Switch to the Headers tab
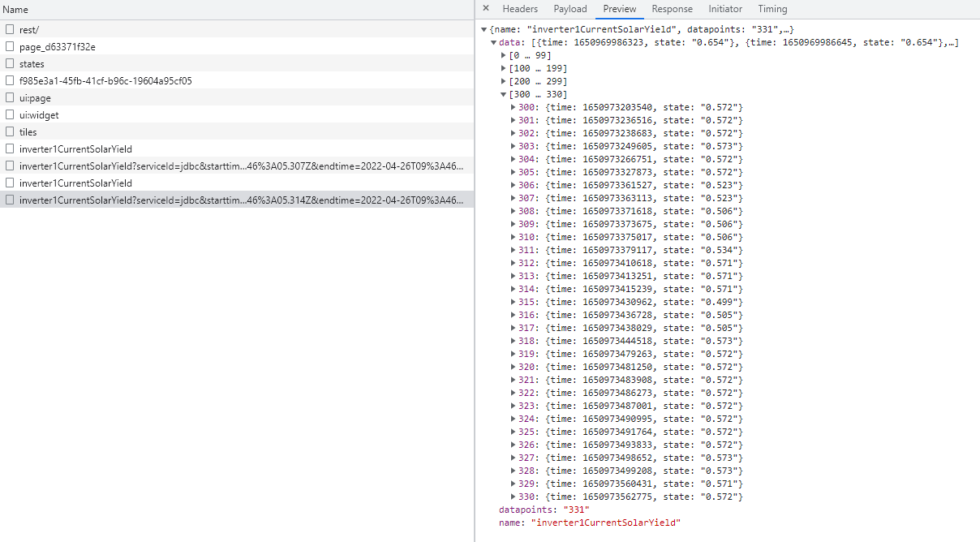 tap(520, 9)
